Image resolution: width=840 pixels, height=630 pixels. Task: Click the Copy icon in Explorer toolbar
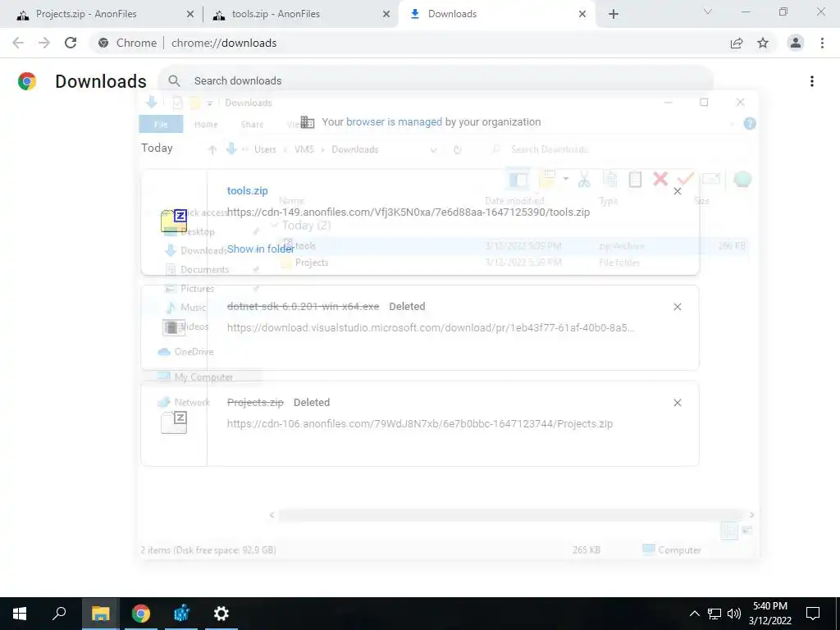click(609, 180)
